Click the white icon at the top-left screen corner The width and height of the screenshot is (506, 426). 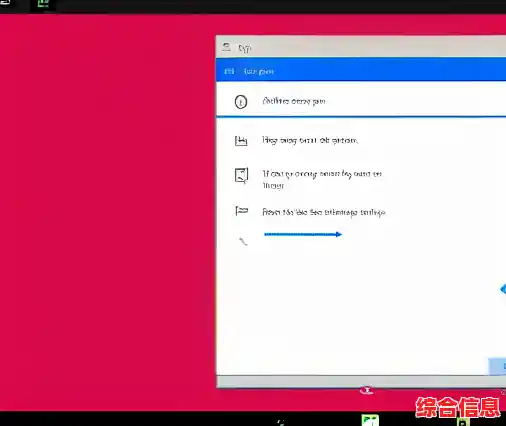[5, 3]
